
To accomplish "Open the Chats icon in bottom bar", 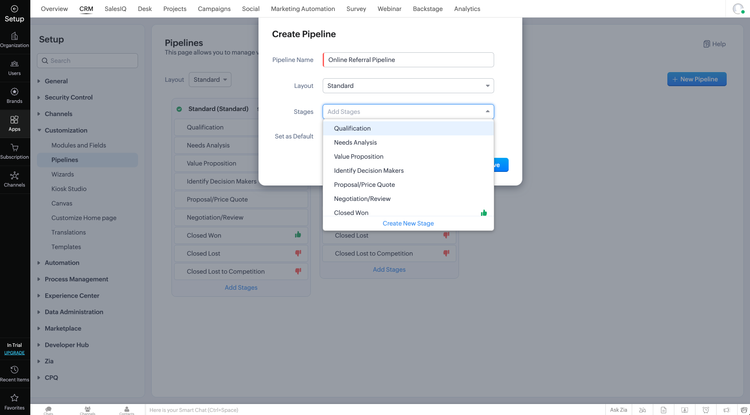I will [x=48, y=410].
